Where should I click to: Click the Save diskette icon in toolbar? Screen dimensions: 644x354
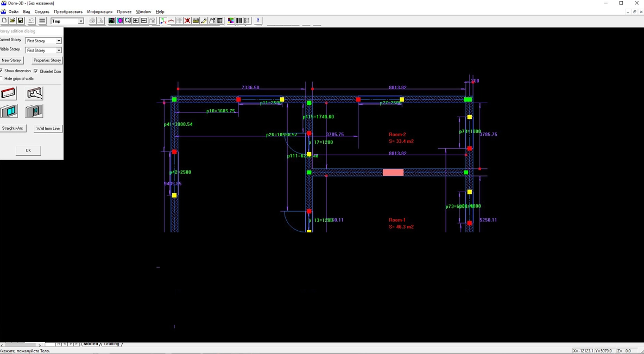click(21, 21)
